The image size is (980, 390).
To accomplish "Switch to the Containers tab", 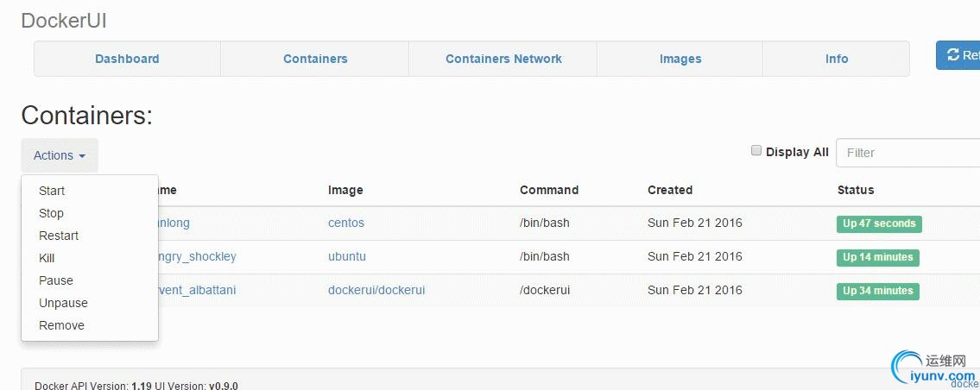I will [315, 59].
